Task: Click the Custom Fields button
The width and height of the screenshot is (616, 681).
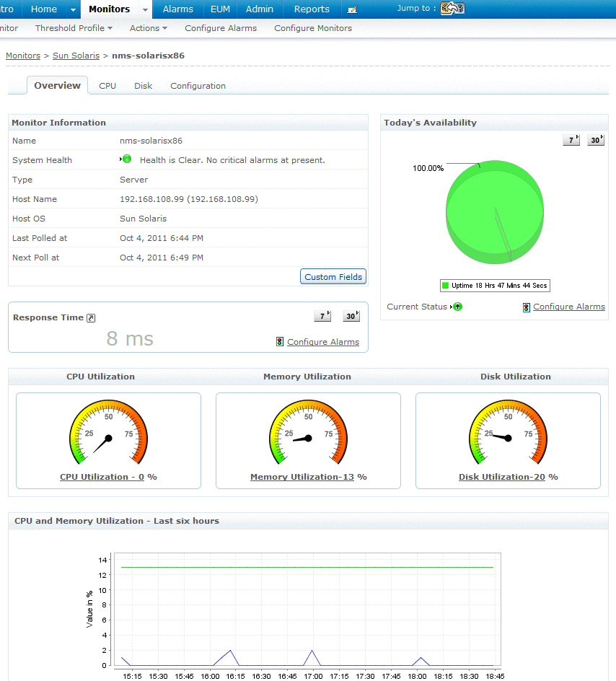Action: [x=333, y=276]
